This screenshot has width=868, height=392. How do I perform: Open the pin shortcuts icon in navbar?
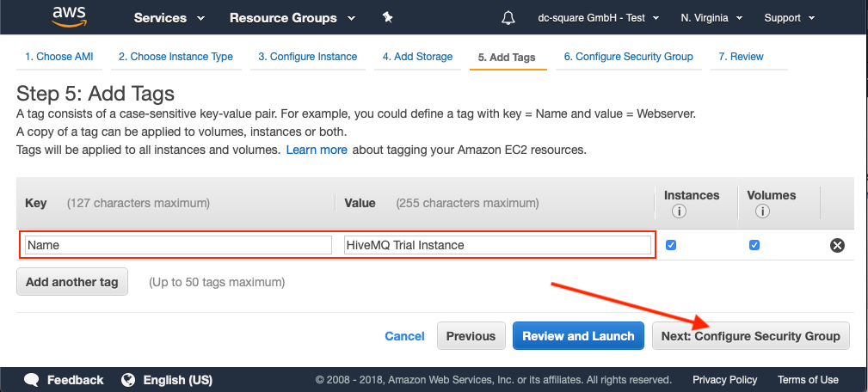(387, 18)
